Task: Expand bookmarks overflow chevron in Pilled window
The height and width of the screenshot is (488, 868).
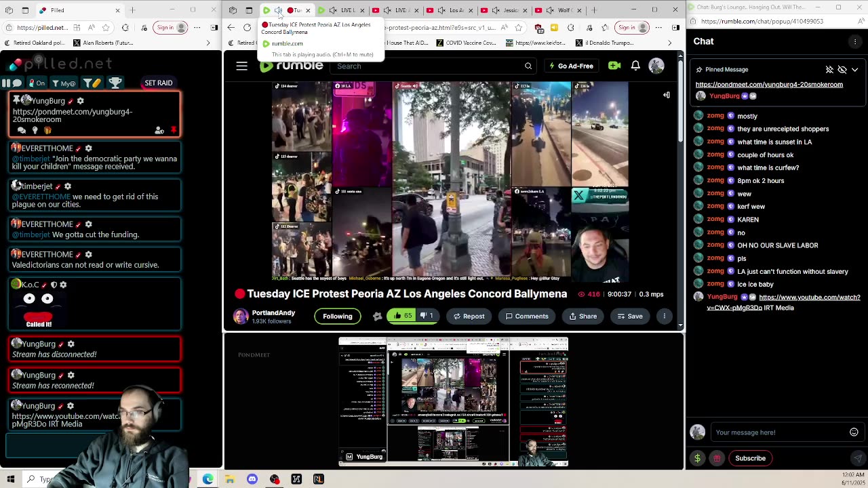Action: [208, 43]
